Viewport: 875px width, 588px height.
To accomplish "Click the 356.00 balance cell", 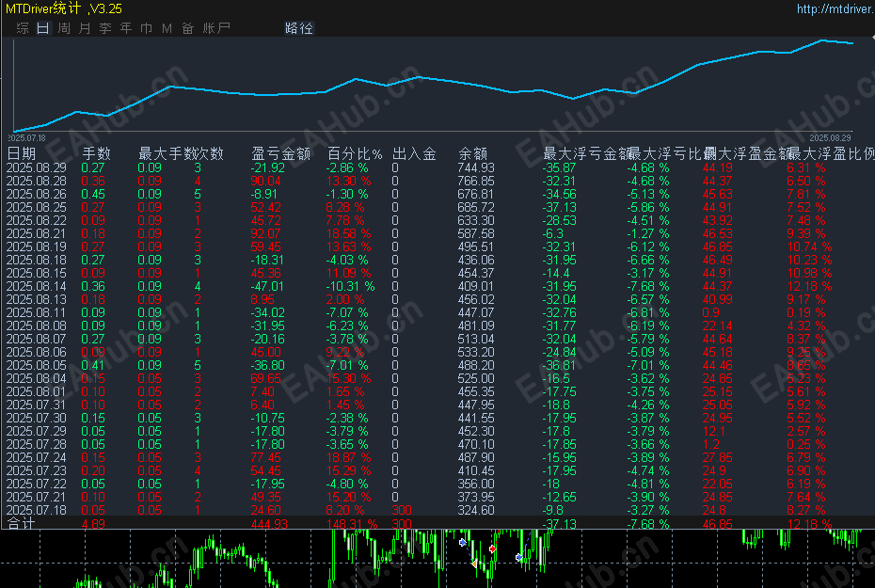I will [476, 485].
